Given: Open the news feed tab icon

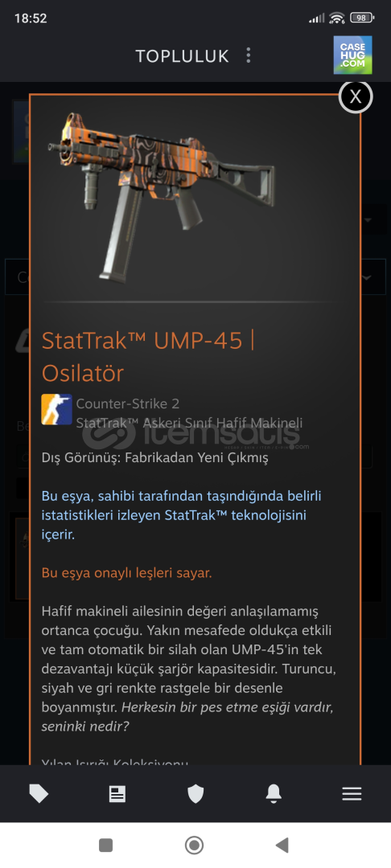Looking at the screenshot, I should (x=117, y=794).
